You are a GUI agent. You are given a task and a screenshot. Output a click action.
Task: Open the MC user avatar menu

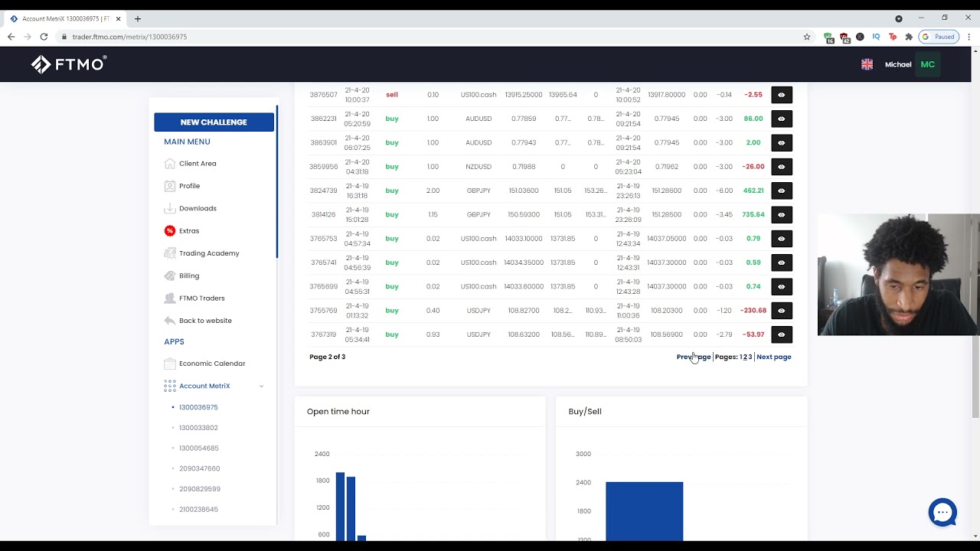coord(928,64)
